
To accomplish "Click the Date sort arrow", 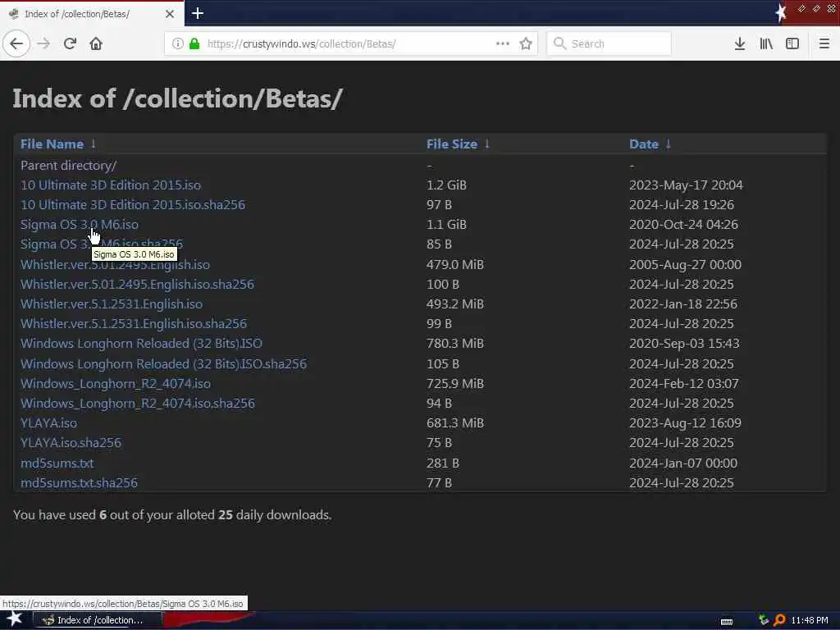I will (668, 144).
